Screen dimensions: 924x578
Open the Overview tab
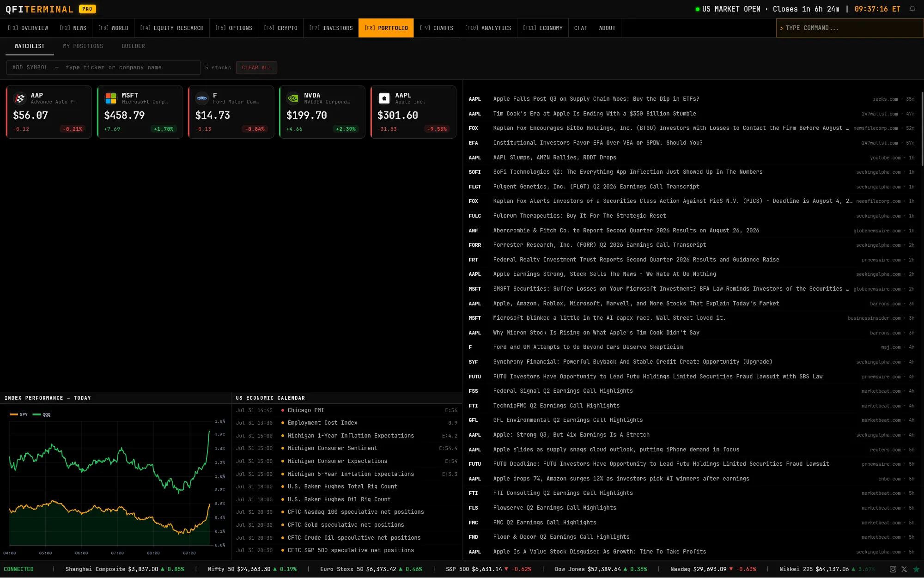tap(28, 28)
